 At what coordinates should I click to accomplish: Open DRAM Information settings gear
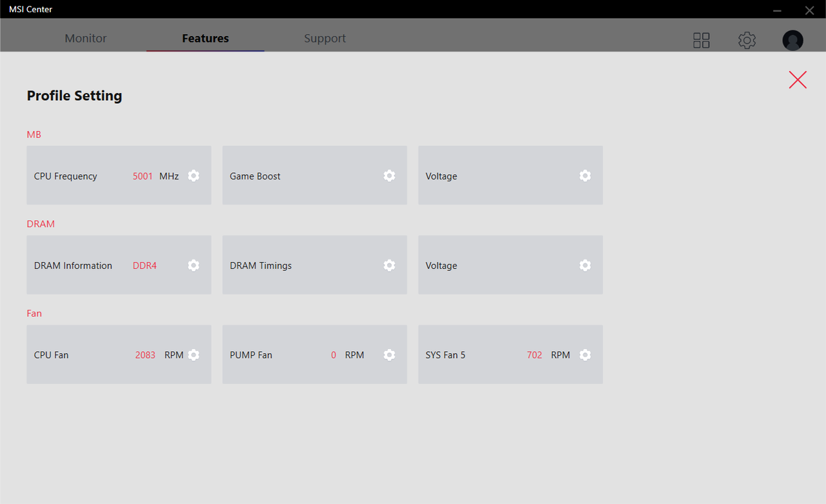[x=194, y=265]
